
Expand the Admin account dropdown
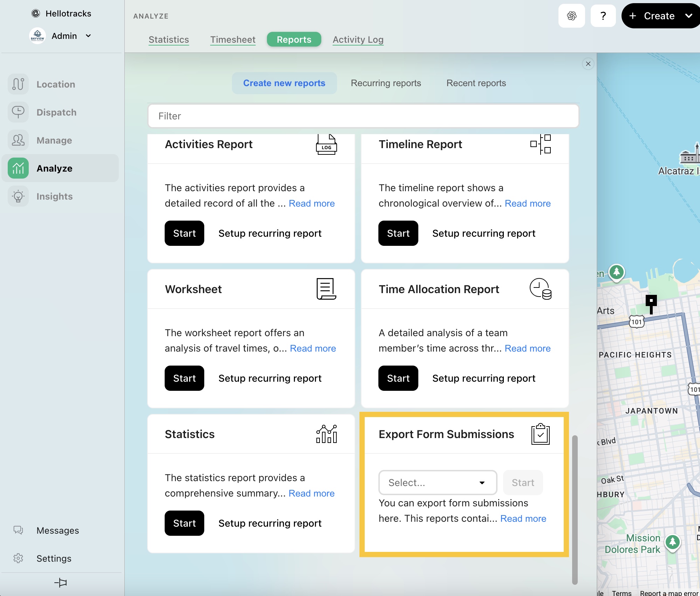[88, 36]
